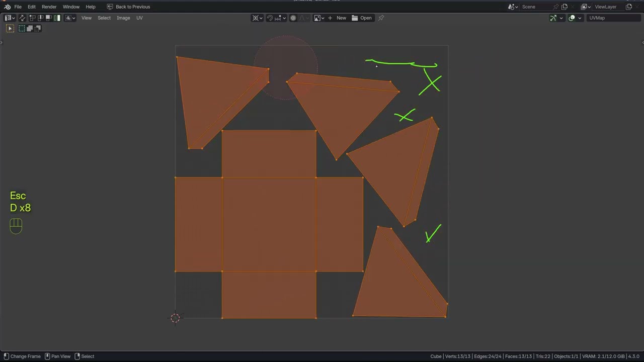
Task: Switch to vertex select mode
Action: coord(33,18)
